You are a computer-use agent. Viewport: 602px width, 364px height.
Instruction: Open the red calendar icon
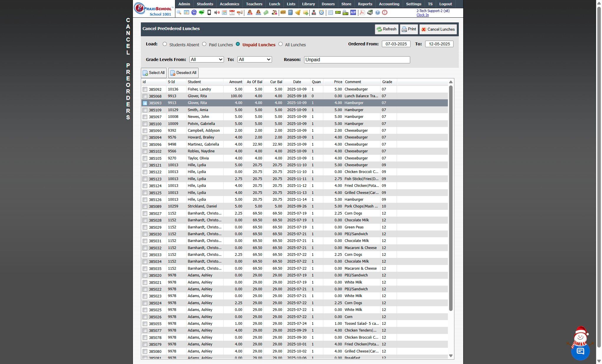pos(232,12)
